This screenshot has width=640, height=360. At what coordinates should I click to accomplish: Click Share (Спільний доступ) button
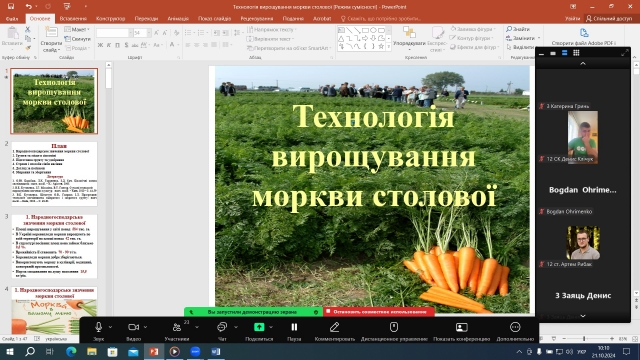tap(609, 18)
